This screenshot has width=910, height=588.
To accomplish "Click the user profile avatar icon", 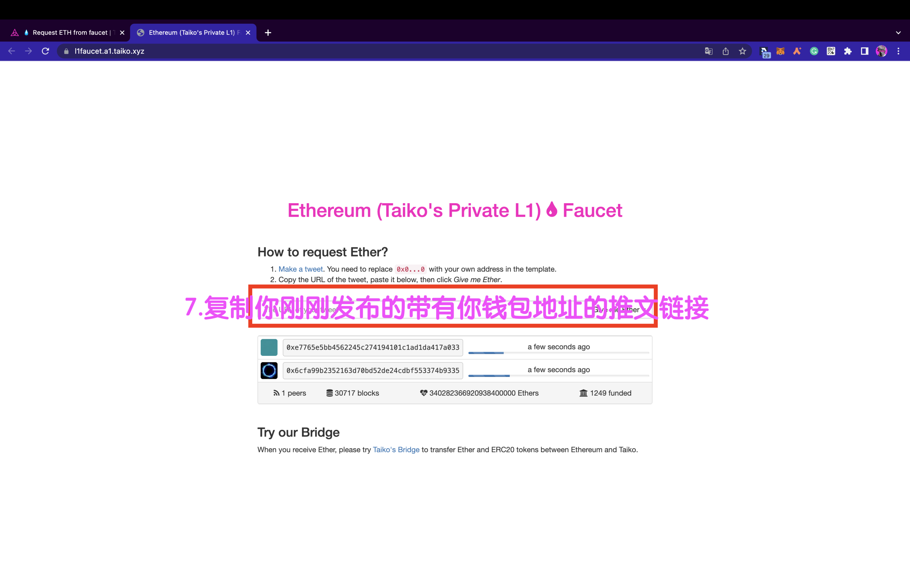I will [x=882, y=51].
